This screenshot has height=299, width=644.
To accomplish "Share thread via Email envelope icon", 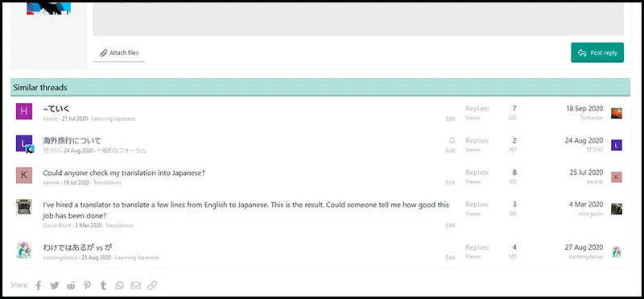I will [x=136, y=285].
